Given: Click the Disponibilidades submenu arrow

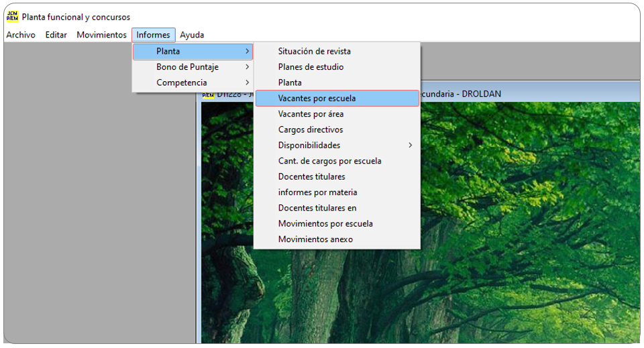Looking at the screenshot, I should tap(411, 146).
